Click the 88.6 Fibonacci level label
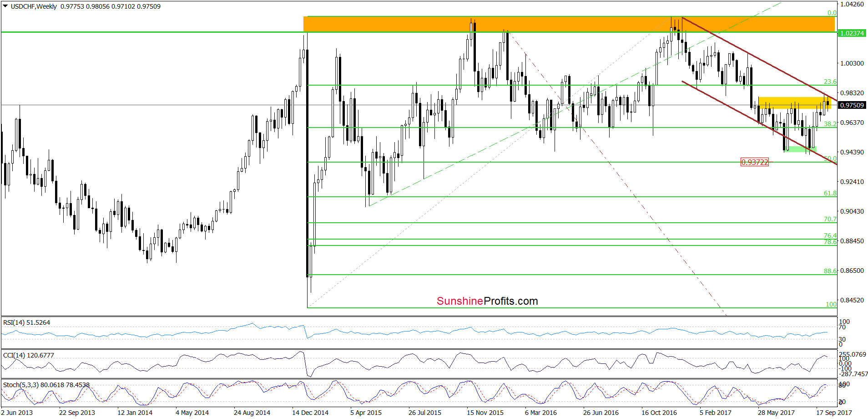This screenshot has height=419, width=868. point(830,271)
